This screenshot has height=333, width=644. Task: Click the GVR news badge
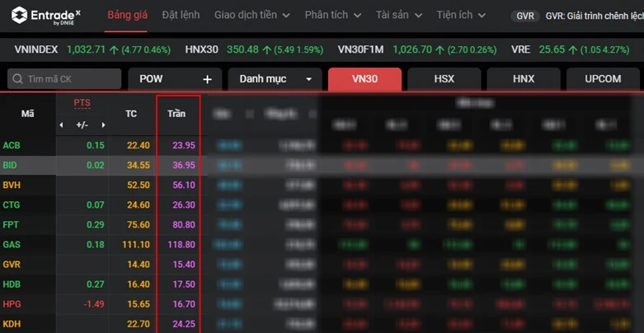pyautogui.click(x=525, y=16)
